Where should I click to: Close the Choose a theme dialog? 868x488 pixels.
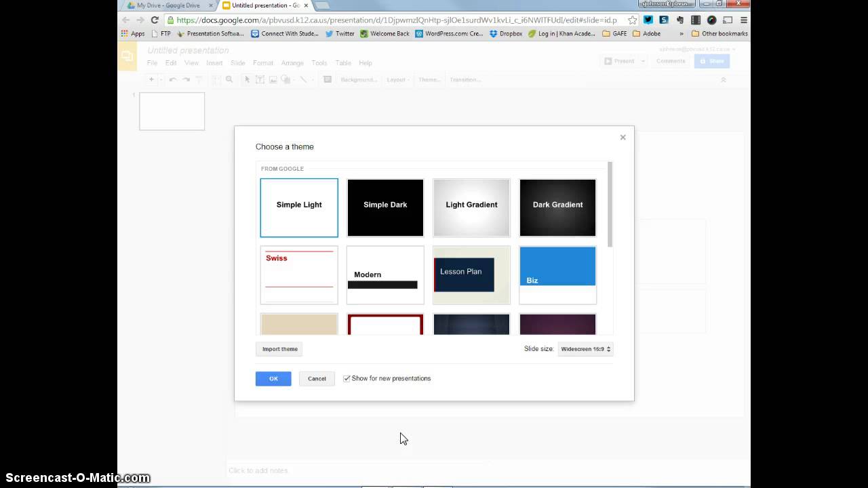[623, 138]
